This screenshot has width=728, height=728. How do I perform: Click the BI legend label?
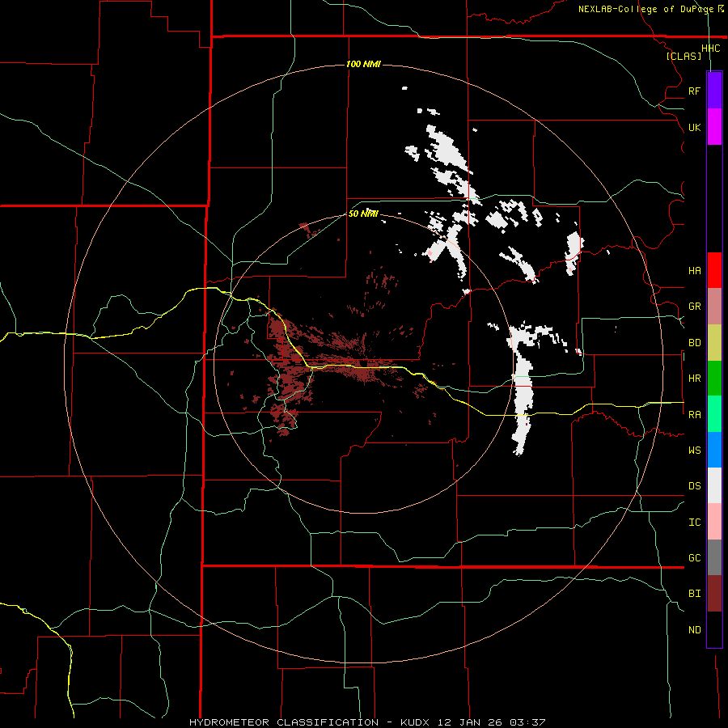pos(694,594)
